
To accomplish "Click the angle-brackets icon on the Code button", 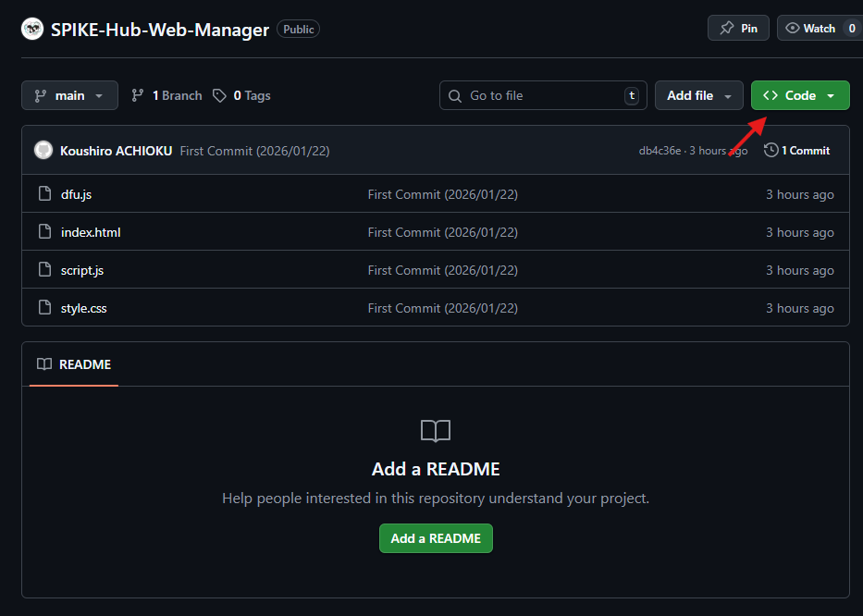I will tap(771, 95).
